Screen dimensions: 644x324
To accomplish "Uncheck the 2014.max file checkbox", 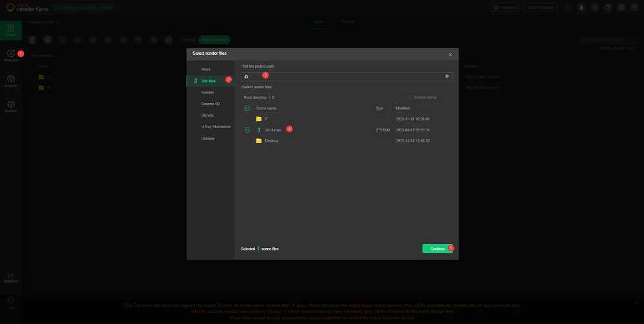I will tap(247, 129).
